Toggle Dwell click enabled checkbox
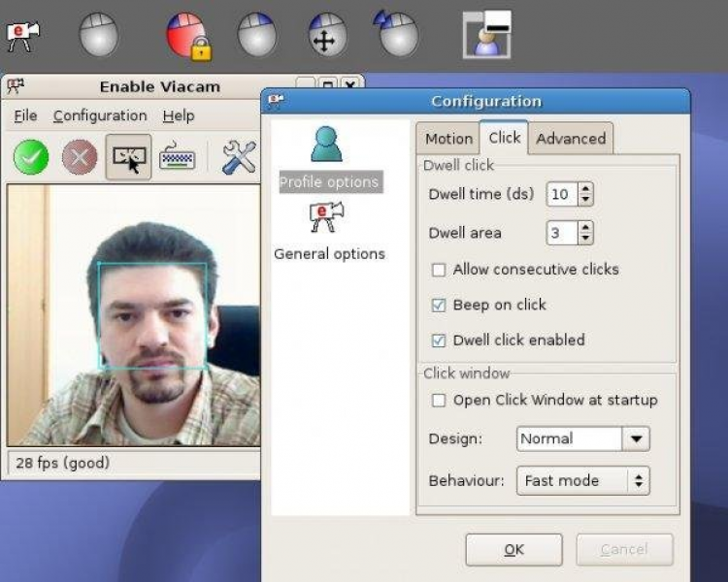 point(439,340)
